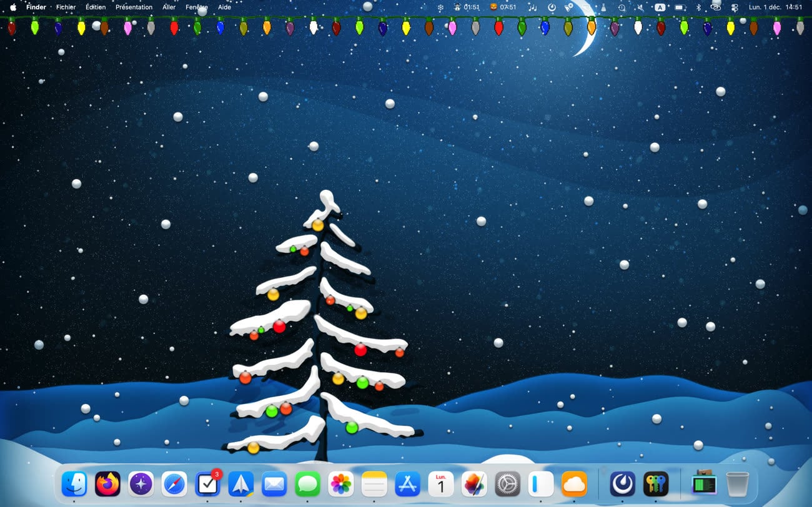The width and height of the screenshot is (812, 507).
Task: Open the Messages app in the Dock
Action: (307, 484)
